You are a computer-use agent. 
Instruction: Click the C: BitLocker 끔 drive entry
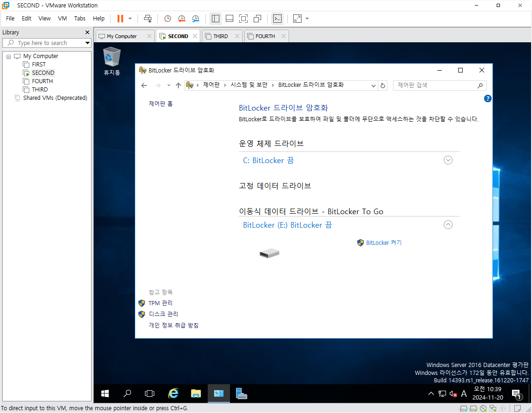pyautogui.click(x=269, y=160)
